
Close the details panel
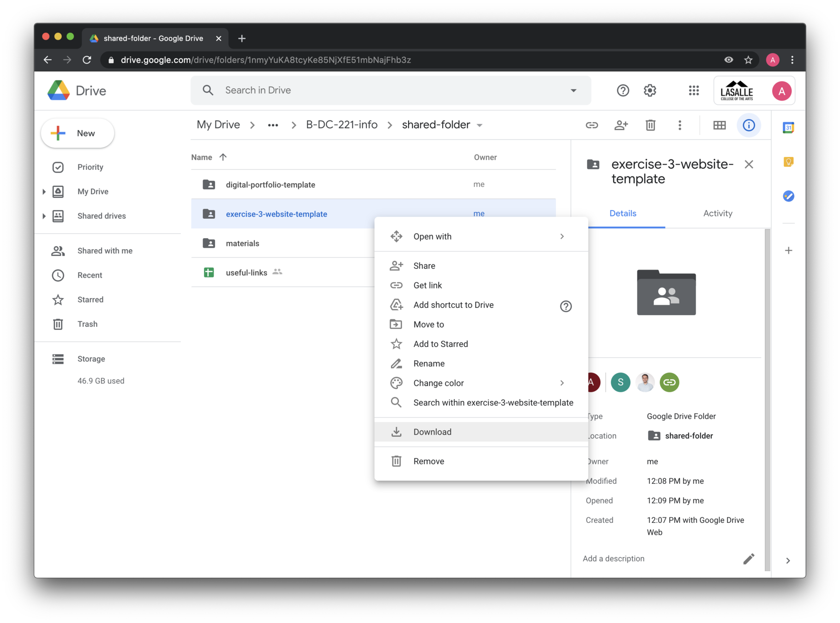pos(749,164)
